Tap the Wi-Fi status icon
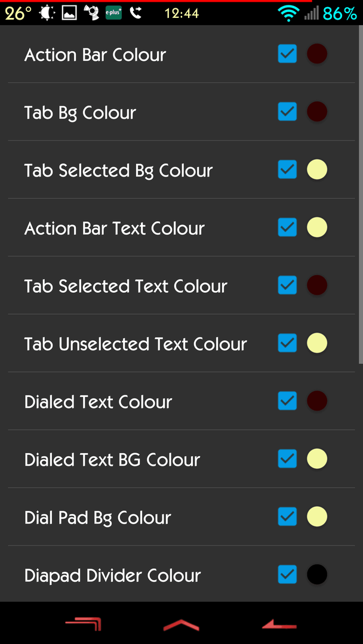363x644 pixels. click(288, 14)
